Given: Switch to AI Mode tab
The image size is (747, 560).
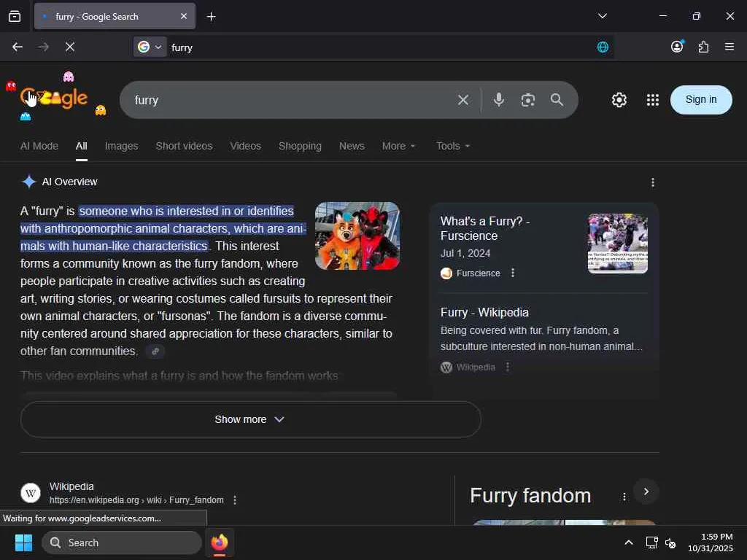Looking at the screenshot, I should tap(39, 146).
